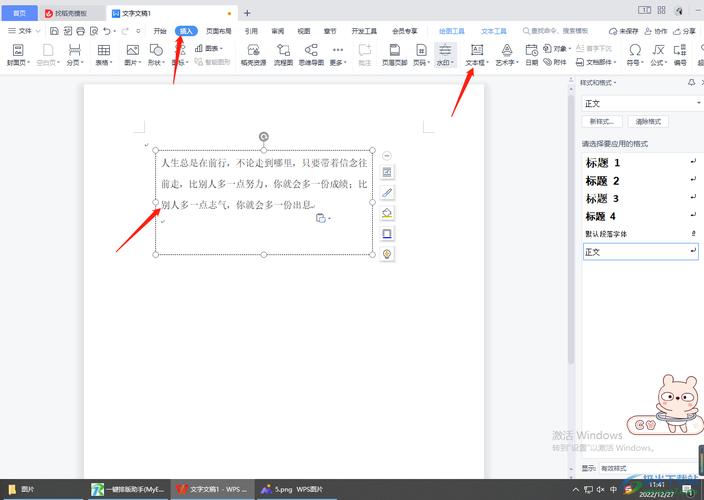This screenshot has height=500, width=704.
Task: Select the 形状 shapes tool
Action: click(156, 55)
